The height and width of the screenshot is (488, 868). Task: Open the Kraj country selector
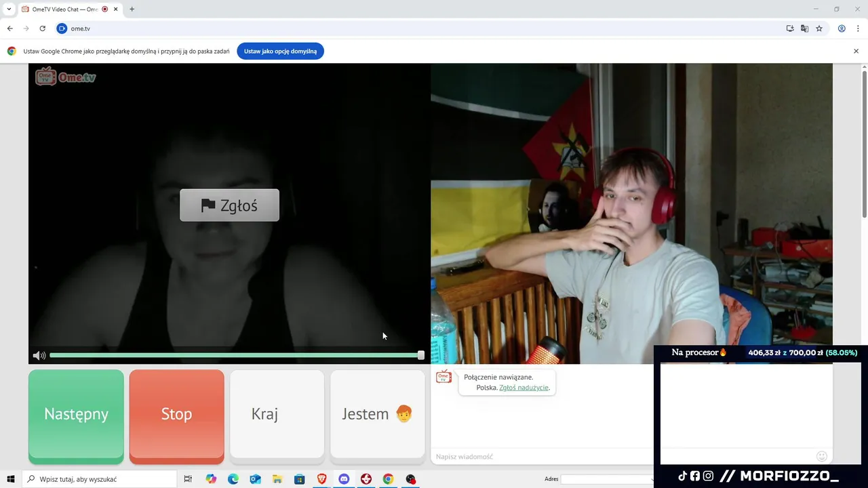click(x=277, y=414)
